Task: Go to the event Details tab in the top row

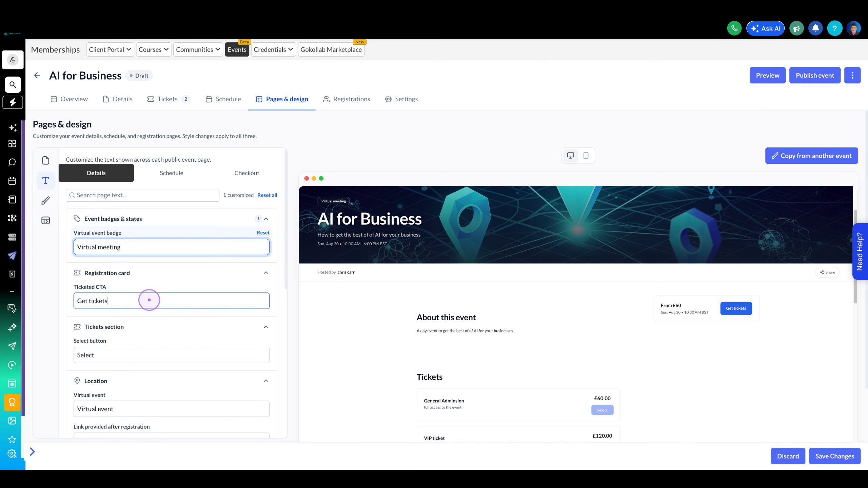Action: click(x=118, y=99)
